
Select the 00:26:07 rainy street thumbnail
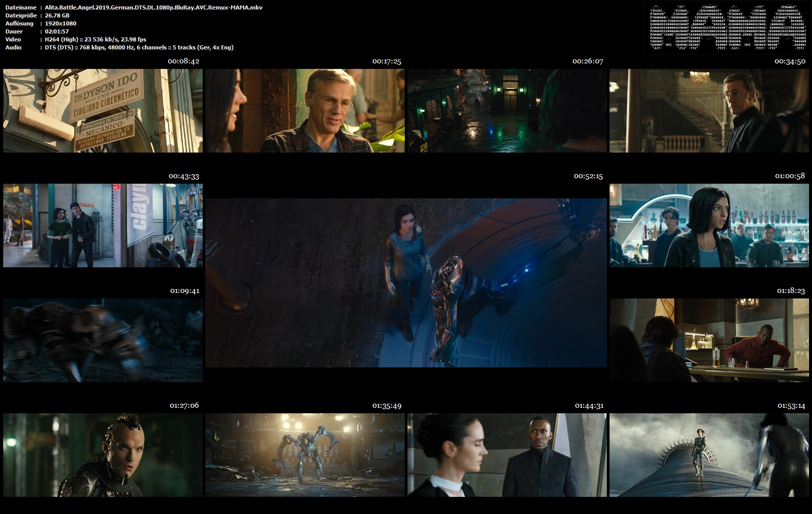pyautogui.click(x=507, y=110)
